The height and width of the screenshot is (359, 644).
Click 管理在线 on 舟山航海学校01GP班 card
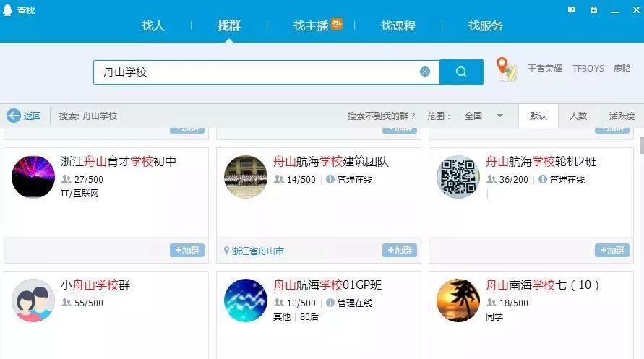355,303
